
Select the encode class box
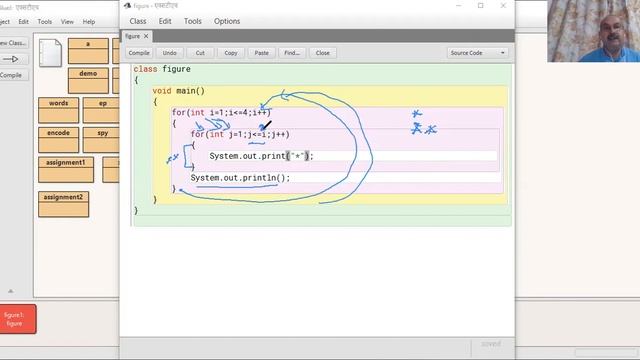tap(58, 140)
